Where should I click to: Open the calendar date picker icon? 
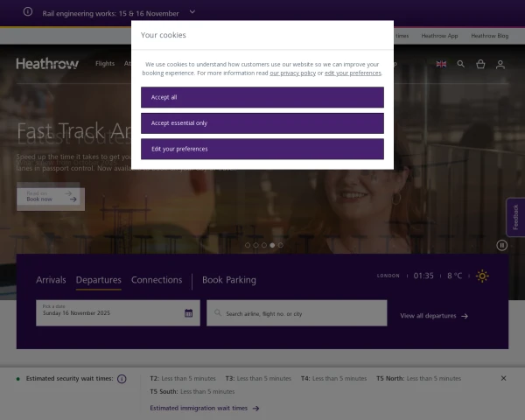188,313
